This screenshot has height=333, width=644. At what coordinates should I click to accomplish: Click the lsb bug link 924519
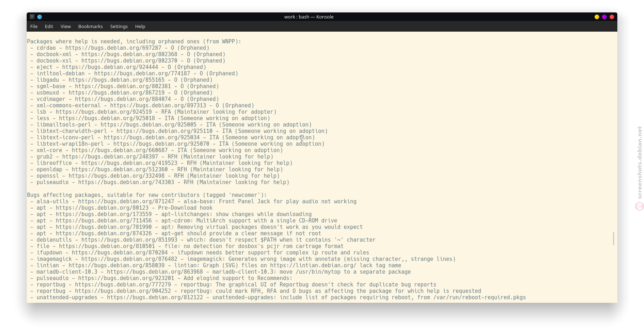coord(104,112)
